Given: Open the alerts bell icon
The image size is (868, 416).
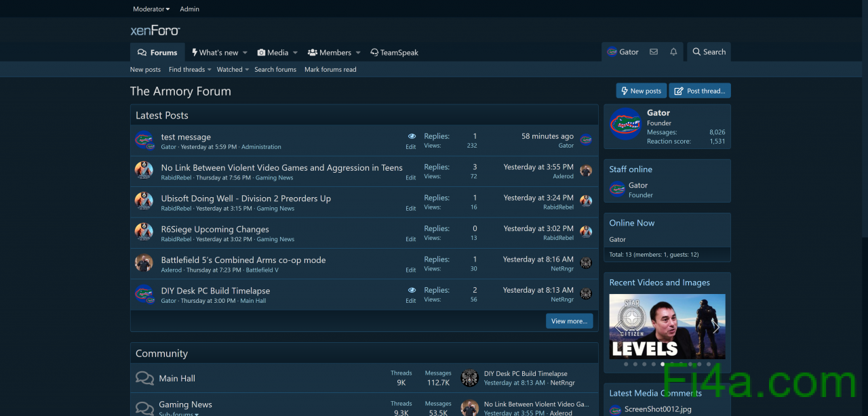Looking at the screenshot, I should 673,52.
